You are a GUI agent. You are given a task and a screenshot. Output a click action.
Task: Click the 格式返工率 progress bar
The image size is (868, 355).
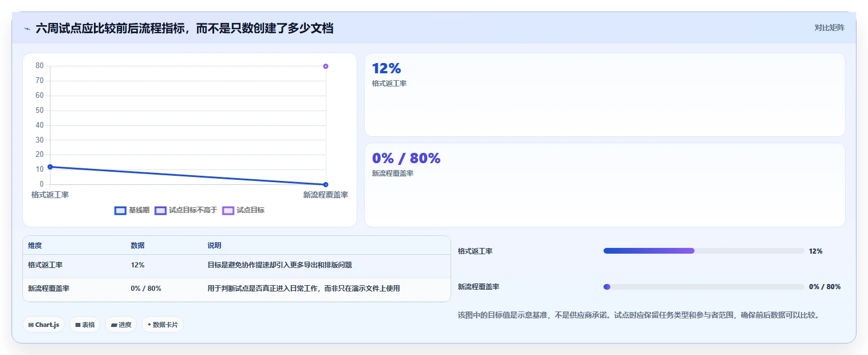coord(704,251)
